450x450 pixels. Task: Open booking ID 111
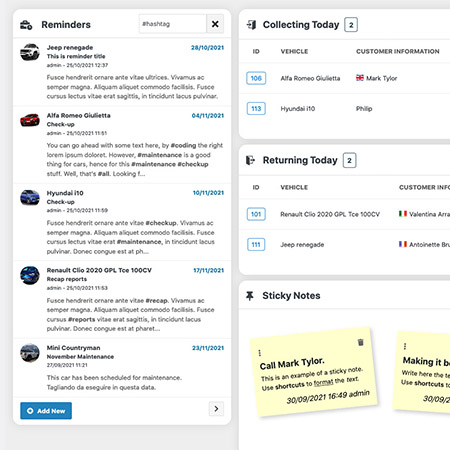[x=256, y=245]
